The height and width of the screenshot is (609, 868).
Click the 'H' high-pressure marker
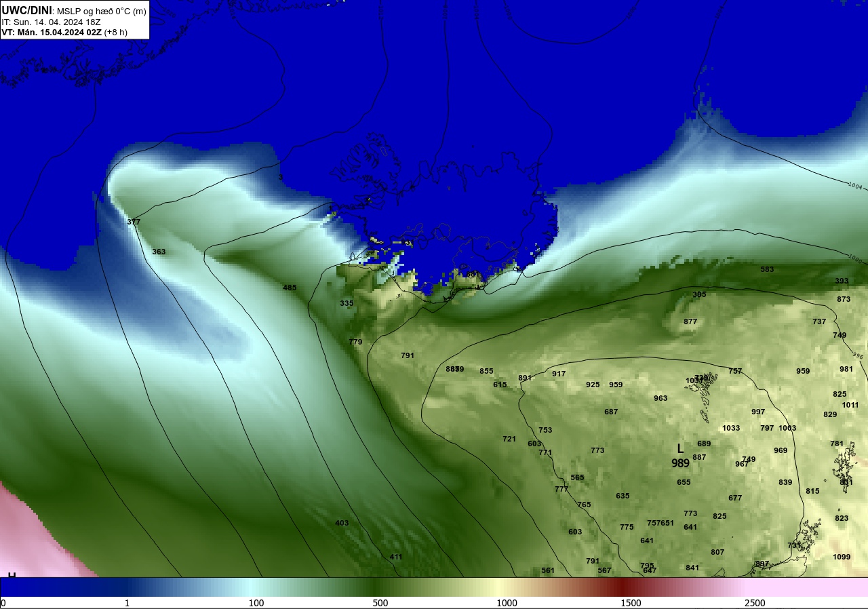[12, 575]
